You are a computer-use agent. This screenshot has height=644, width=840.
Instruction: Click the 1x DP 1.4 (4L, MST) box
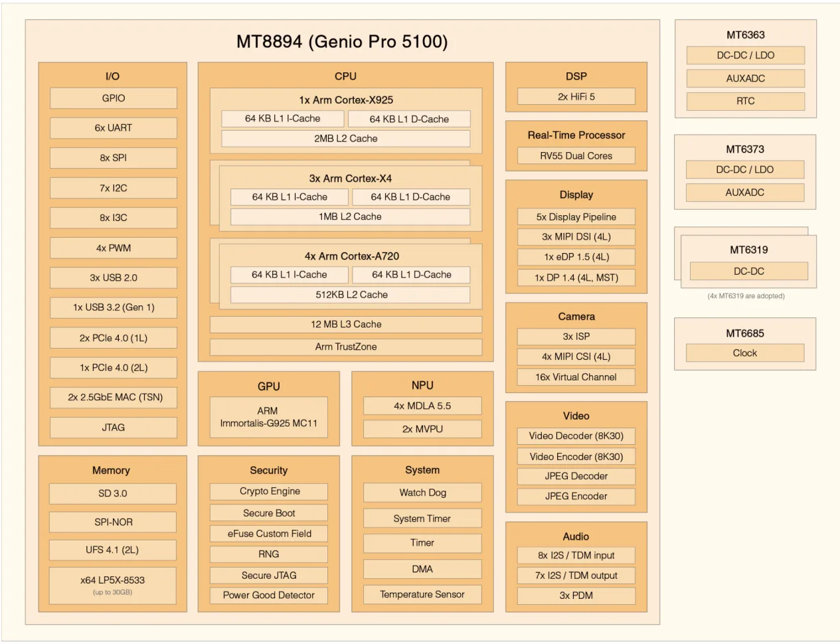coord(576,278)
